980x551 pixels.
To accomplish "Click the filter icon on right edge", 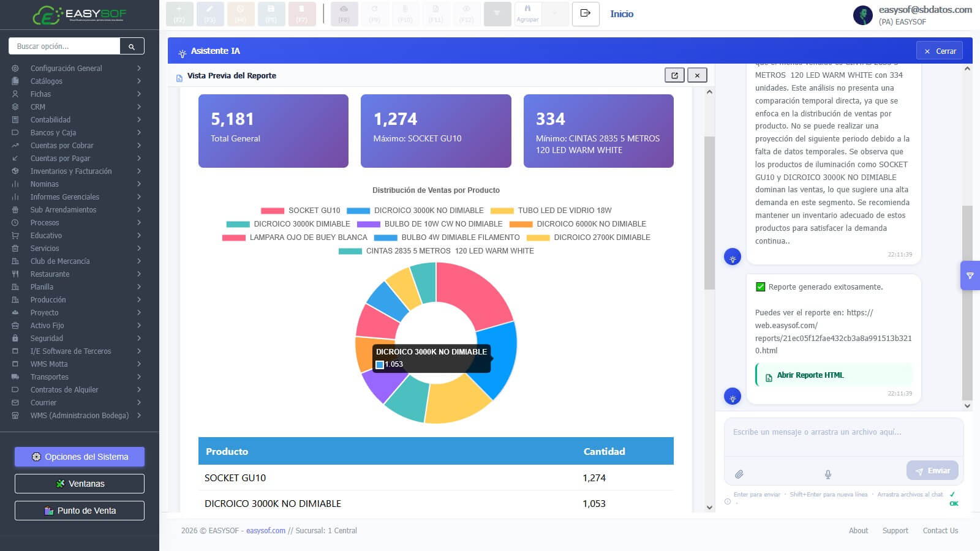I will [x=970, y=275].
